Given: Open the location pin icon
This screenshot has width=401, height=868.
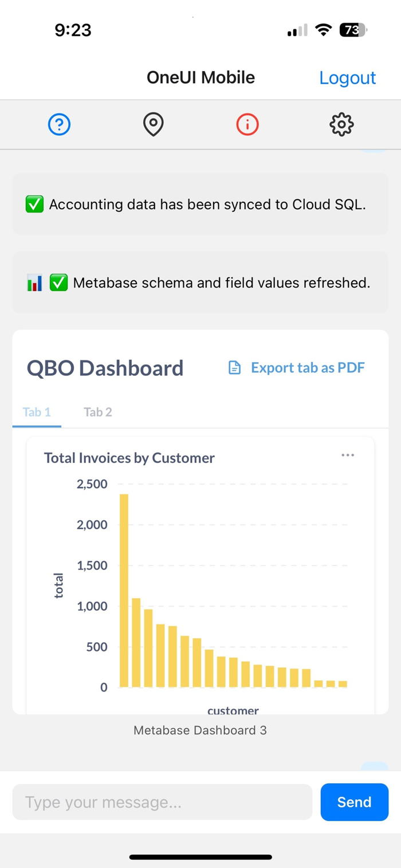Looking at the screenshot, I should pos(153,124).
